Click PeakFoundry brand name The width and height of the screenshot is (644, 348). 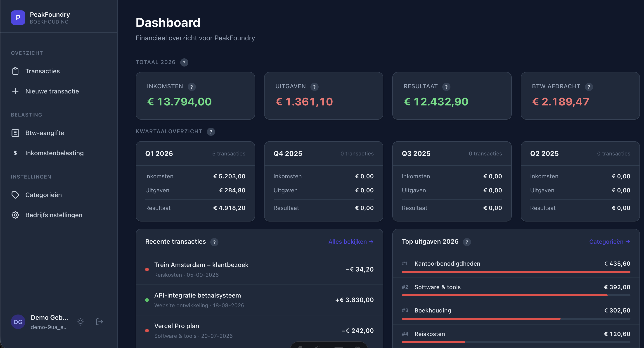click(x=50, y=14)
